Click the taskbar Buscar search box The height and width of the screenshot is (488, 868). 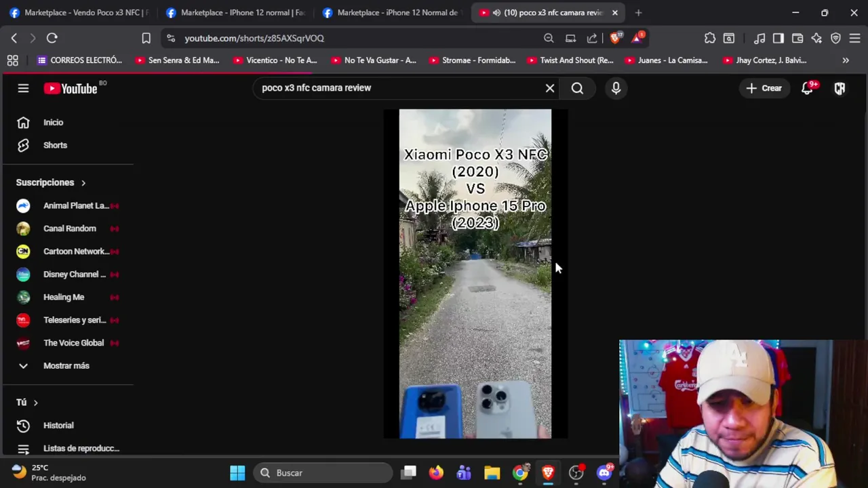coord(323,473)
